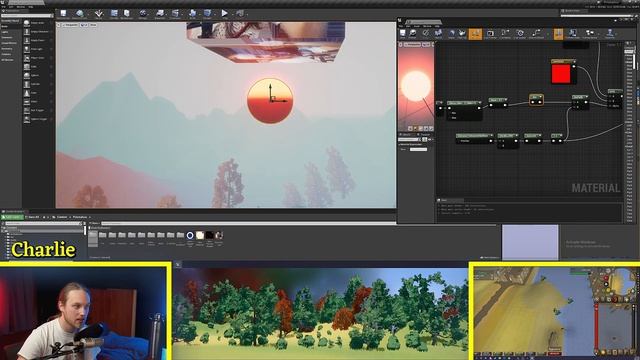
Task: Select the All Classes category in Place Actors
Action: [x=7, y=60]
